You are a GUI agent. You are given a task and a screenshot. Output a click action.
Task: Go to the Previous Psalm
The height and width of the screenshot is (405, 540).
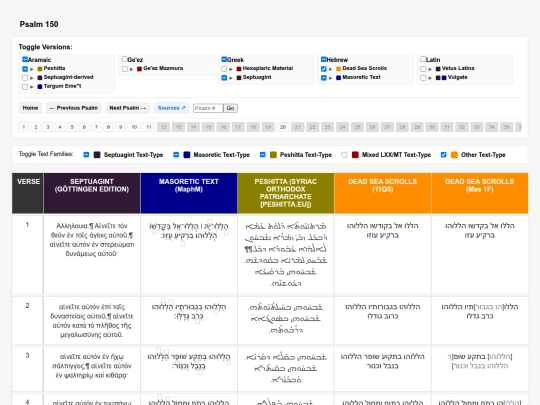[x=74, y=108]
